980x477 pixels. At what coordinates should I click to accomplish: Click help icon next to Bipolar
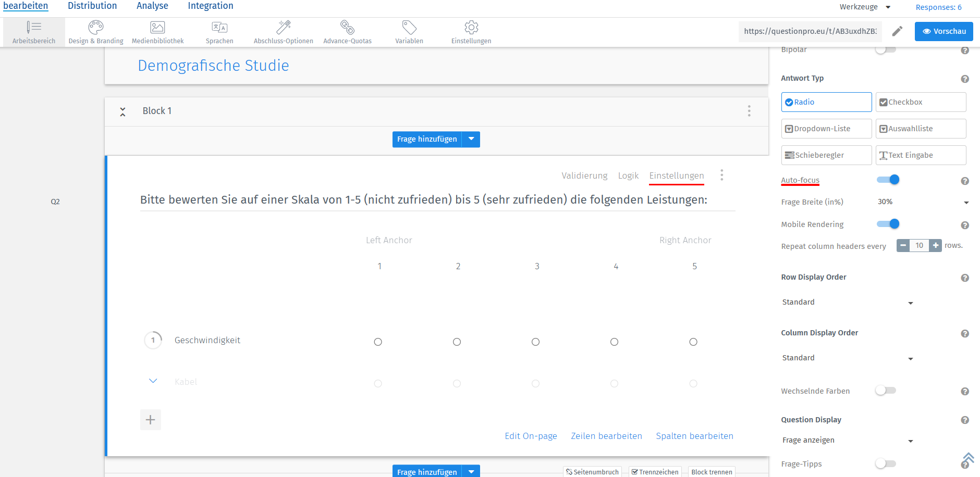tap(965, 51)
